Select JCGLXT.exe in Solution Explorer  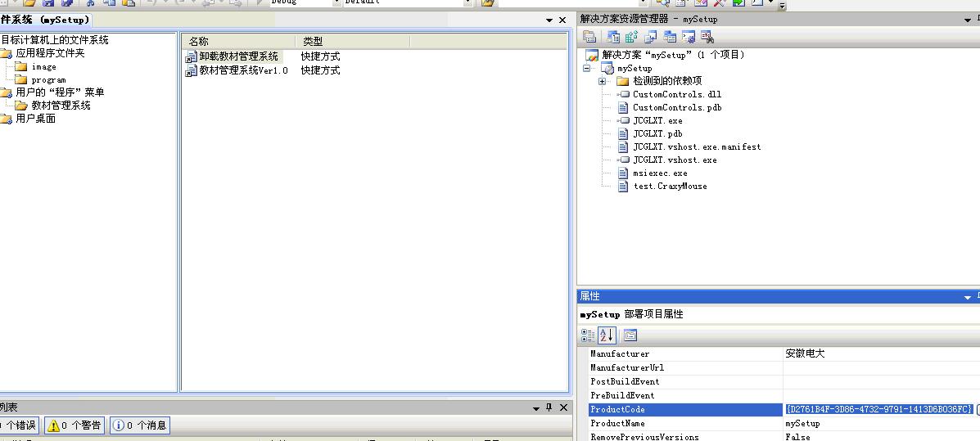[x=657, y=121]
